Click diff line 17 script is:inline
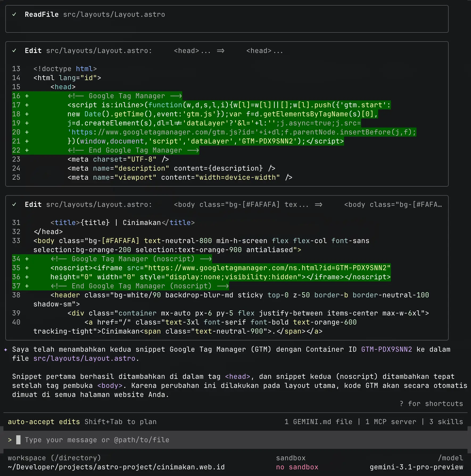Image resolution: width=471 pixels, height=476 pixels. 229,105
